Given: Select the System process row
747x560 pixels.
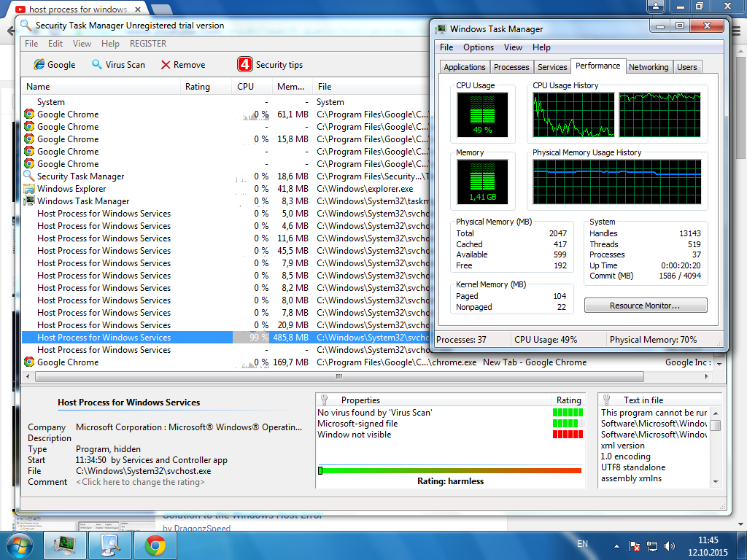Looking at the screenshot, I should click(225, 102).
